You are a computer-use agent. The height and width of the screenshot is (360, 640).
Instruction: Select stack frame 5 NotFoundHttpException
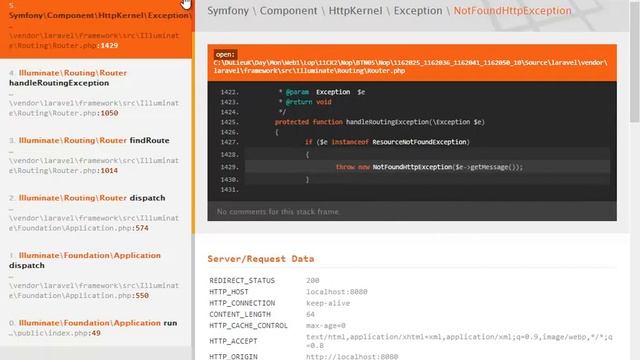coord(96,29)
